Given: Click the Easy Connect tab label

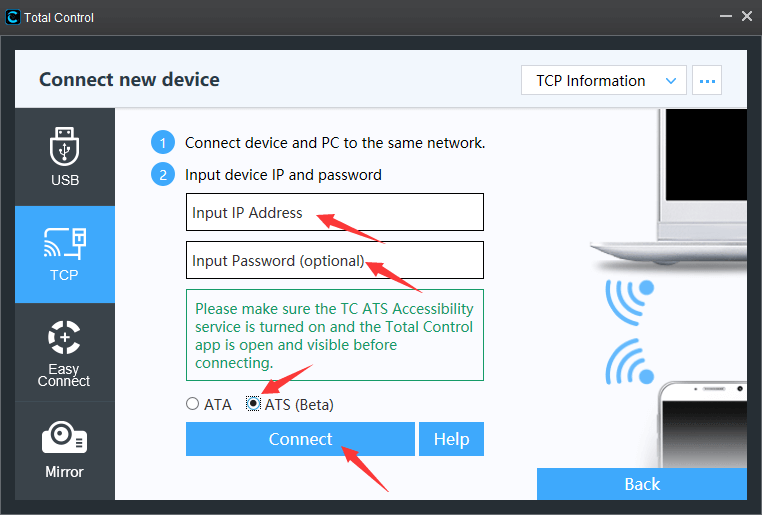Looking at the screenshot, I should [x=64, y=375].
